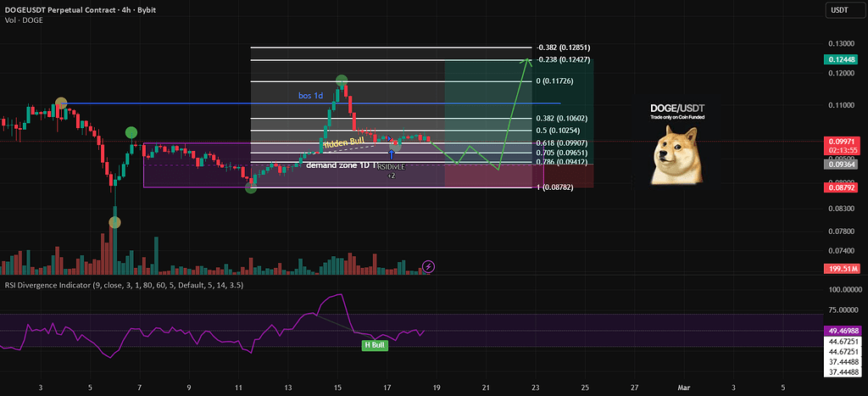
Task: Select the 'bos 1d' text label
Action: pos(311,96)
